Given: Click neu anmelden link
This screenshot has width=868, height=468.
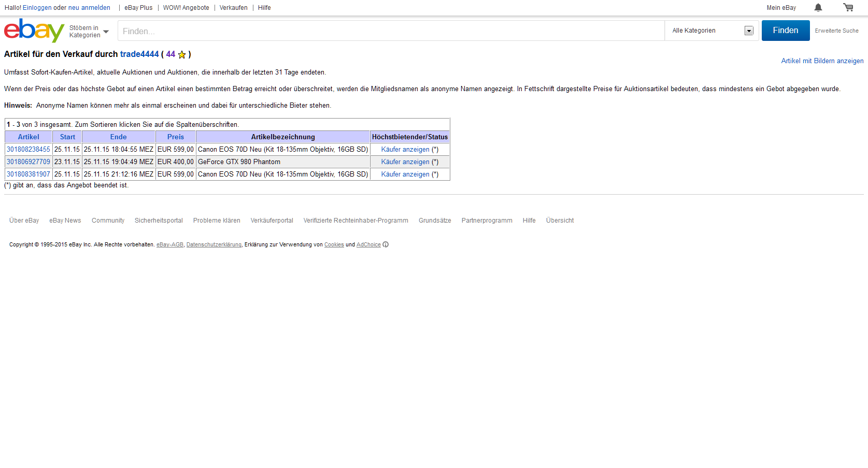Looking at the screenshot, I should [x=89, y=8].
